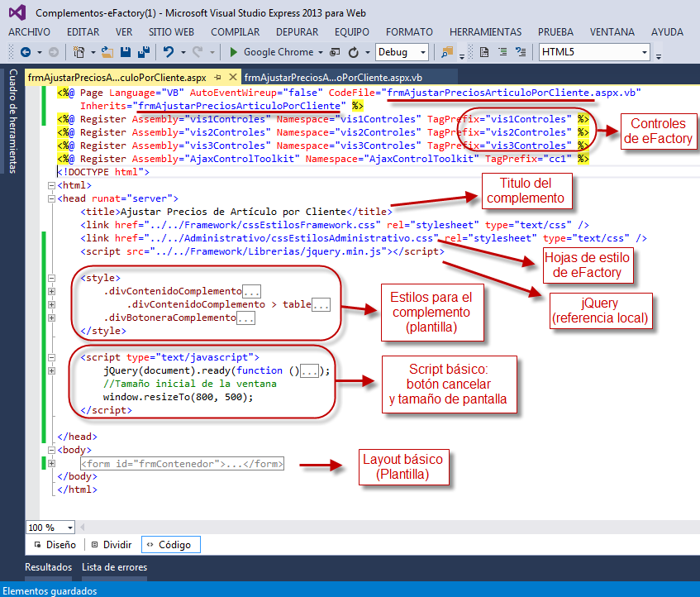Open the DEPURAR menu
Screen dimensions: 700x597
point(297,31)
